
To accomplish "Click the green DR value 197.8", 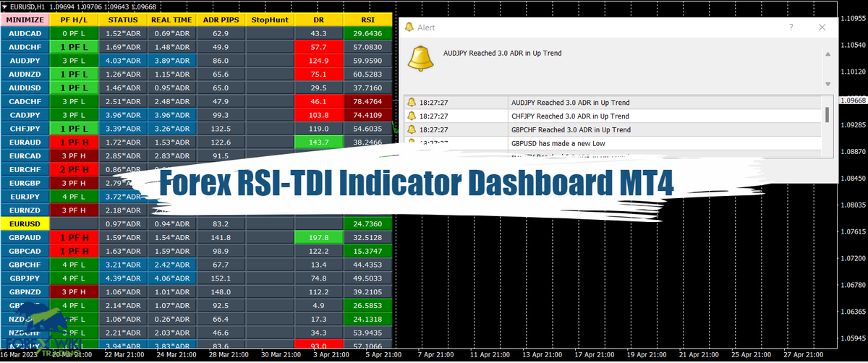I will [319, 237].
